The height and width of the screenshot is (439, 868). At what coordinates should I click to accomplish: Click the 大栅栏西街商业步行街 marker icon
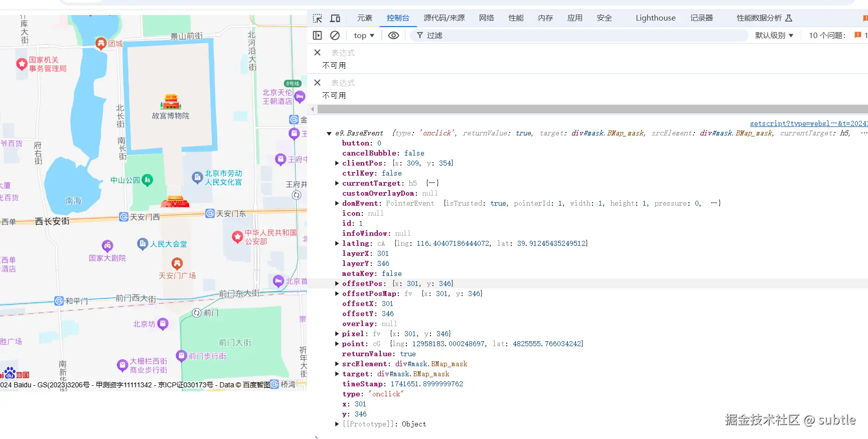click(x=122, y=365)
